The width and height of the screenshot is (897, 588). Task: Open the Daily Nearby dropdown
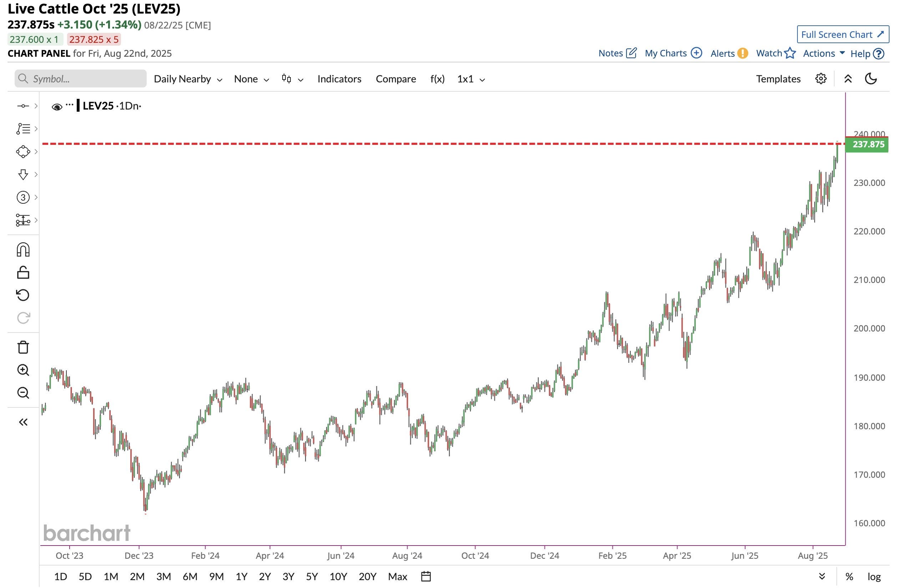click(x=188, y=79)
